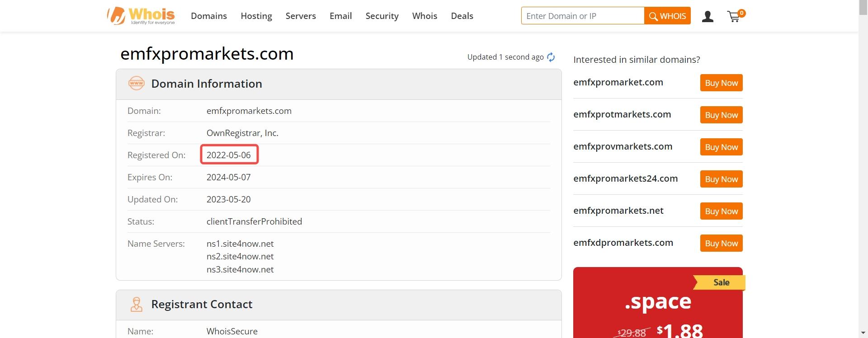Buy Now for emfxpromarkets24.com
Viewport: 868px width, 338px height.
coord(721,179)
